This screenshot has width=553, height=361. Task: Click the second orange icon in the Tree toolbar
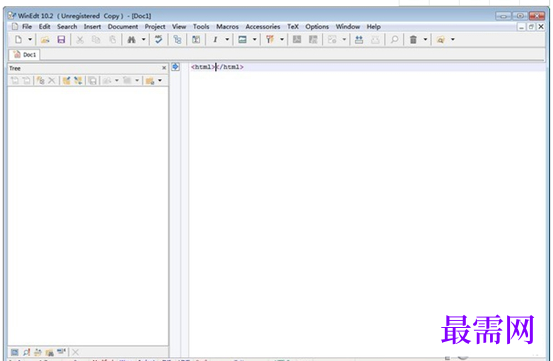click(78, 81)
